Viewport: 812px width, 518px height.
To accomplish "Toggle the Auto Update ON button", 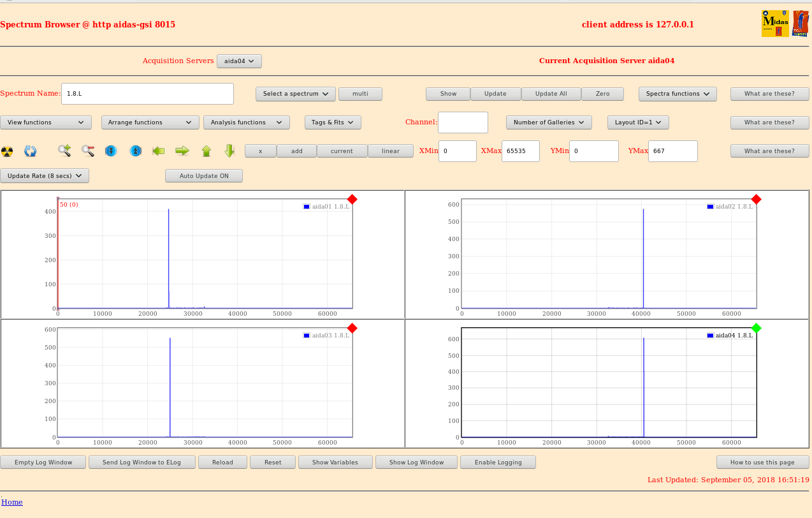I will click(x=204, y=175).
